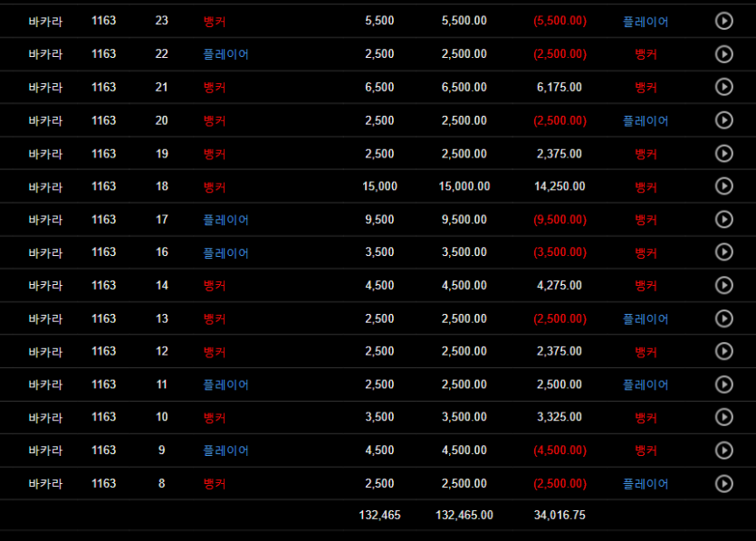
Task: Play the replay for round 9
Action: 723,451
